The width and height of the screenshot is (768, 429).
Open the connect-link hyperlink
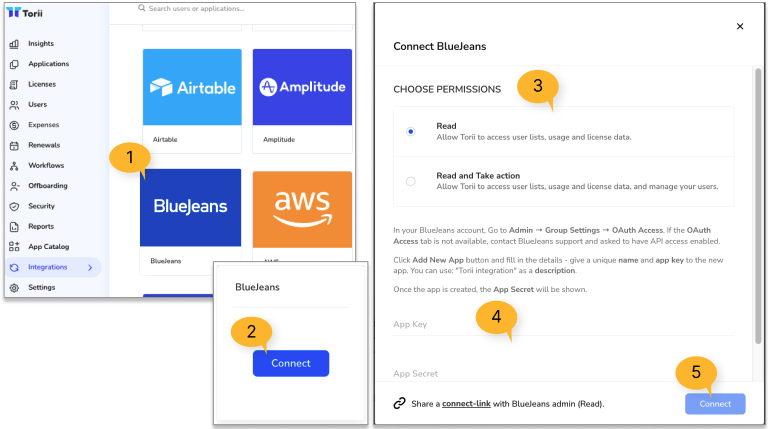pos(466,404)
